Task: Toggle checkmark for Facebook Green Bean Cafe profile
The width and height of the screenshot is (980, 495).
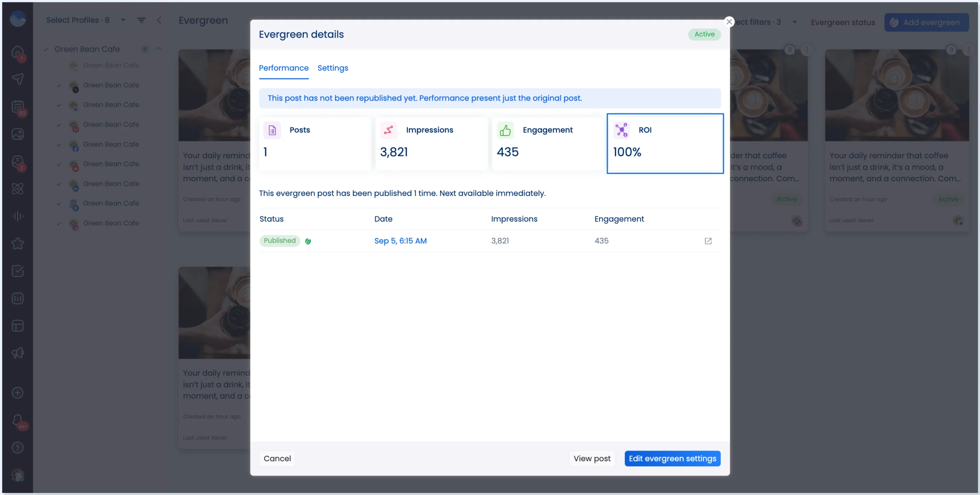Action: pos(59,144)
